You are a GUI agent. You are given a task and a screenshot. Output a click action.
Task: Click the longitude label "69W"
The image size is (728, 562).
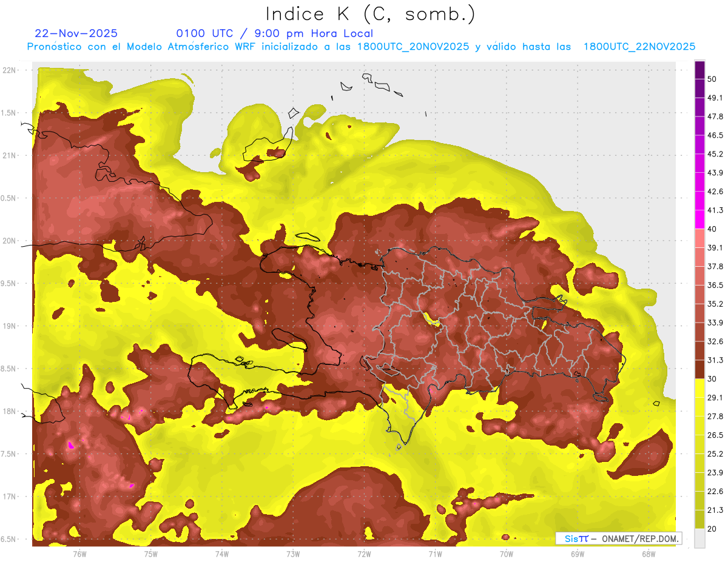pyautogui.click(x=577, y=554)
